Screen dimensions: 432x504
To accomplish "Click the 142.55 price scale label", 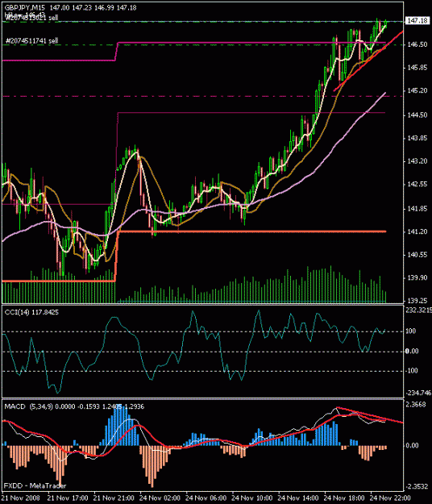I will [x=417, y=184].
